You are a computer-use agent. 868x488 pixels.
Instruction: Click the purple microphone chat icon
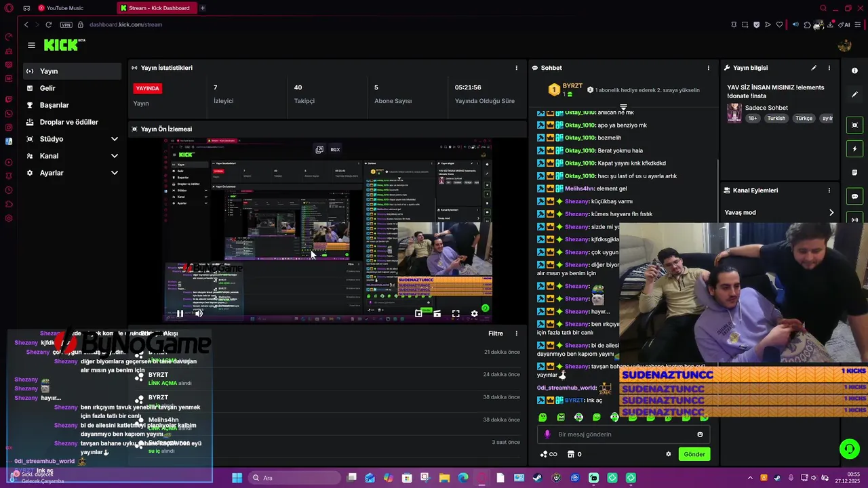pos(548,434)
